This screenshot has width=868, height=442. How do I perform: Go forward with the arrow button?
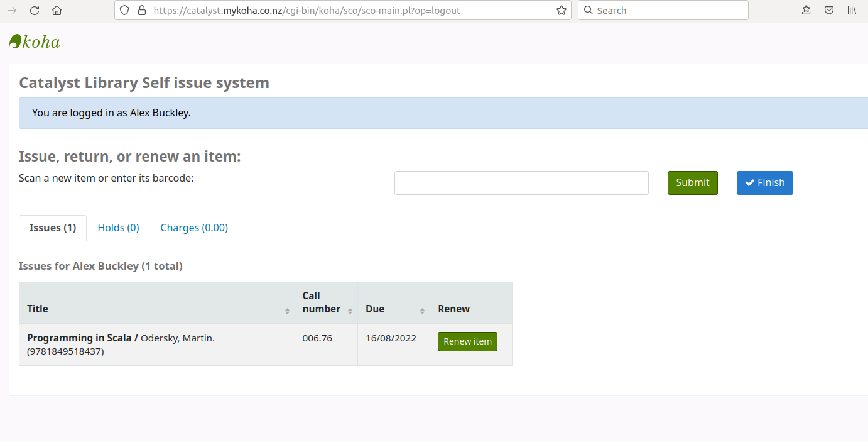pos(12,11)
